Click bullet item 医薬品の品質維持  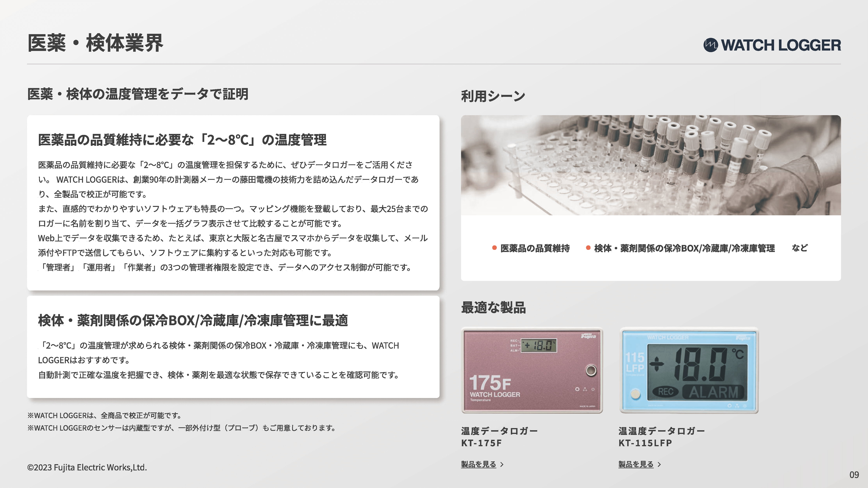[x=535, y=248]
